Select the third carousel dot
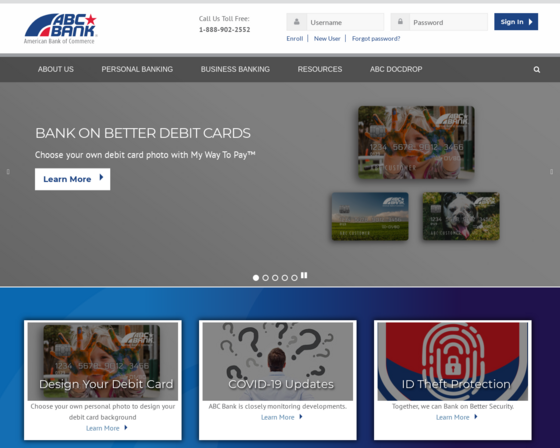The image size is (560, 448). point(275,278)
